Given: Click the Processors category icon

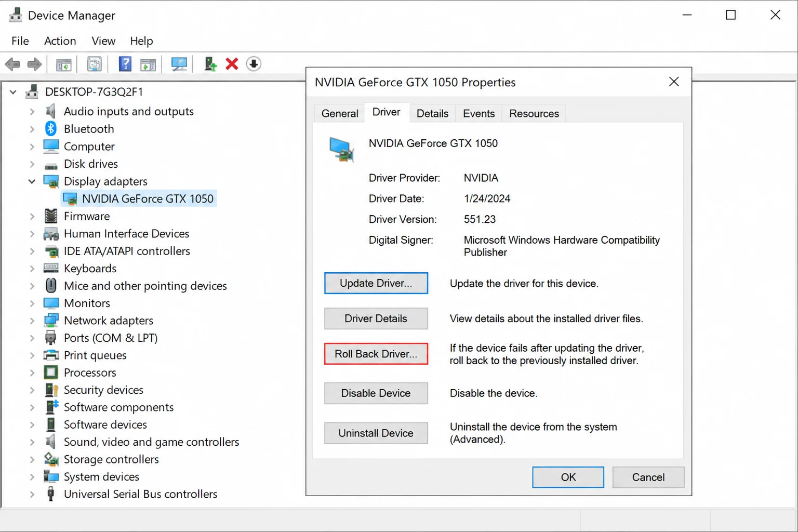Looking at the screenshot, I should coord(51,372).
